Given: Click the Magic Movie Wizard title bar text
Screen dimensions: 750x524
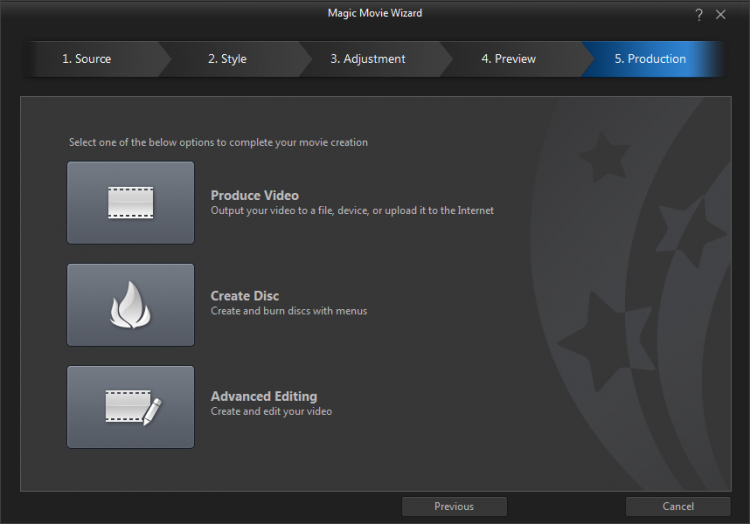Looking at the screenshot, I should tap(375, 13).
